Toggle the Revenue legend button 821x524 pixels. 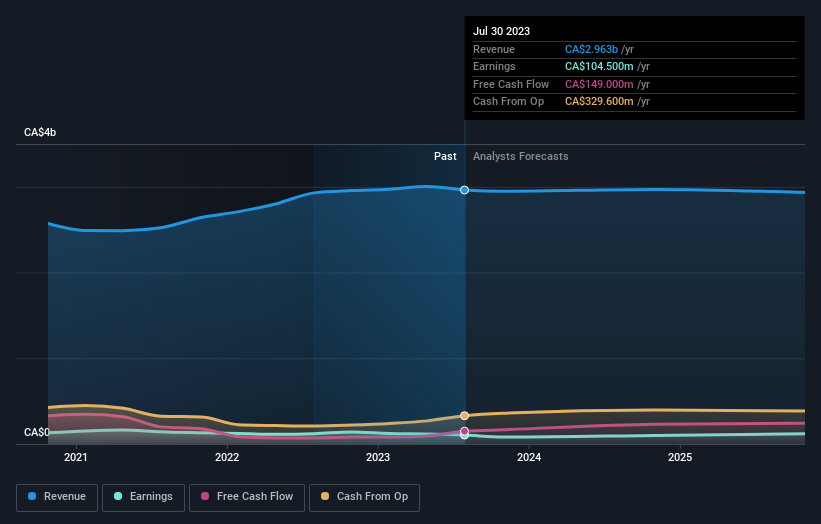pos(57,497)
